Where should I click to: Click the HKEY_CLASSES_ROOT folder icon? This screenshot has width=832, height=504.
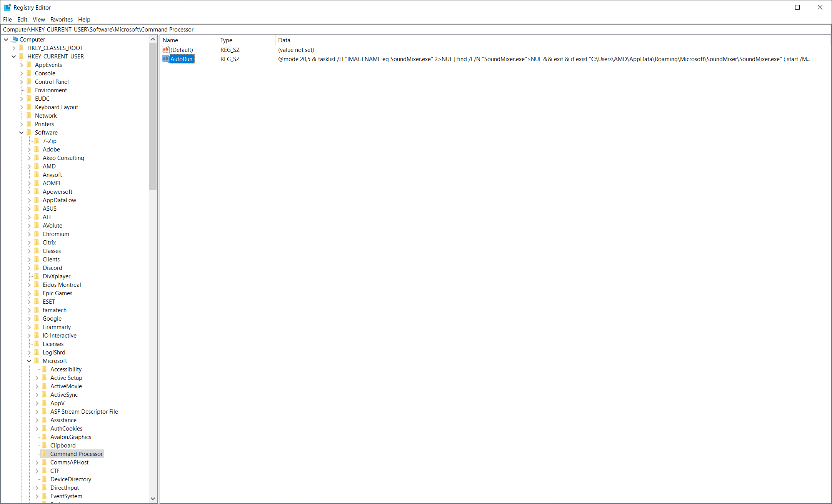[x=22, y=48]
